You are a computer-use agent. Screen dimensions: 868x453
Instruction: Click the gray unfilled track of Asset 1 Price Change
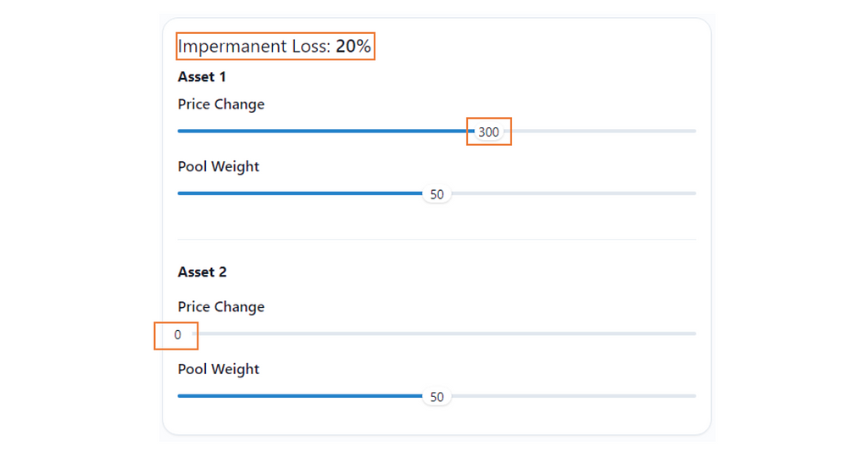tap(602, 131)
